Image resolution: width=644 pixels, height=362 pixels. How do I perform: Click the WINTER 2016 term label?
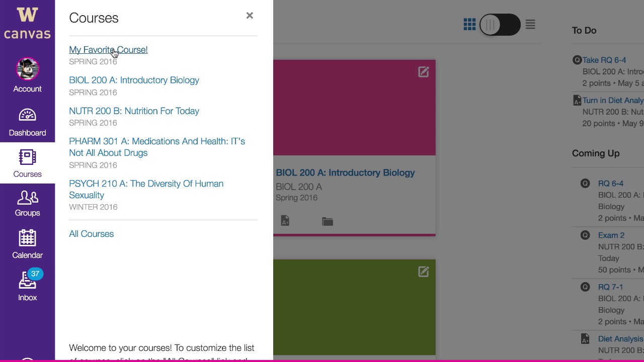[x=93, y=207]
